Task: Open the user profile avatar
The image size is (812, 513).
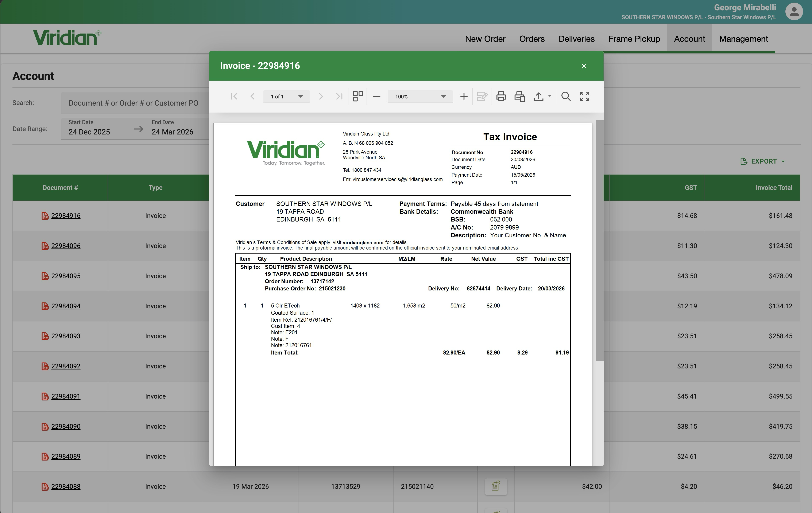Action: [794, 12]
